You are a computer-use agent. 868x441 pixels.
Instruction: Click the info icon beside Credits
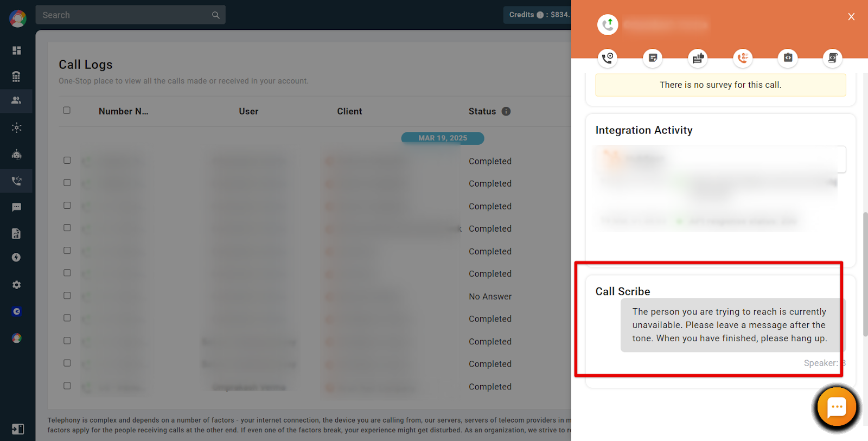pos(540,15)
